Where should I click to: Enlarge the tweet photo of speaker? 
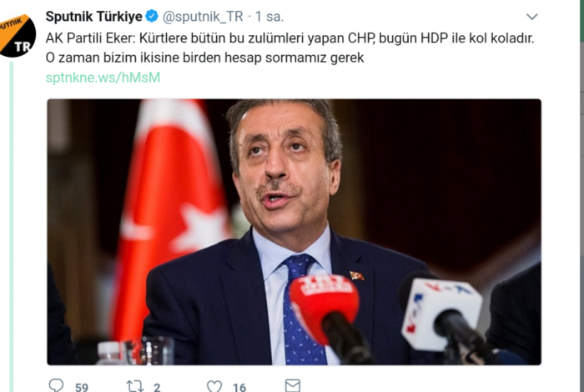click(294, 232)
